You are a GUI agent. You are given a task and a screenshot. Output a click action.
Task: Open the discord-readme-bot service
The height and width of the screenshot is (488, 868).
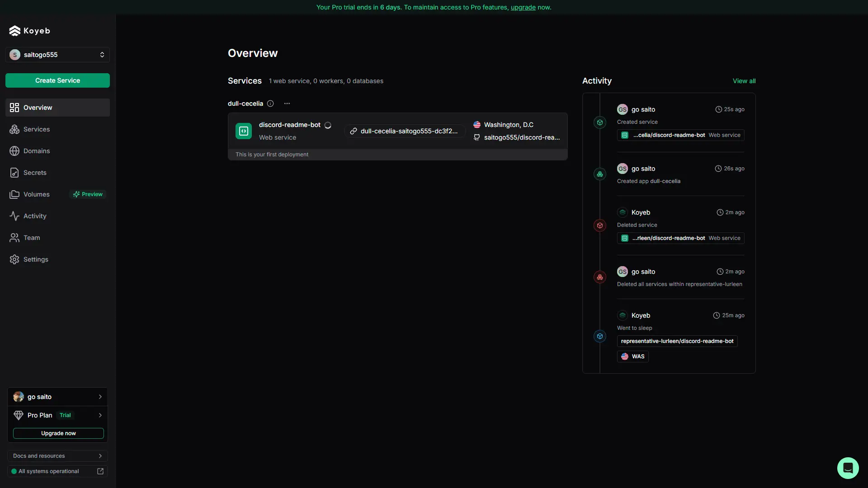(290, 125)
